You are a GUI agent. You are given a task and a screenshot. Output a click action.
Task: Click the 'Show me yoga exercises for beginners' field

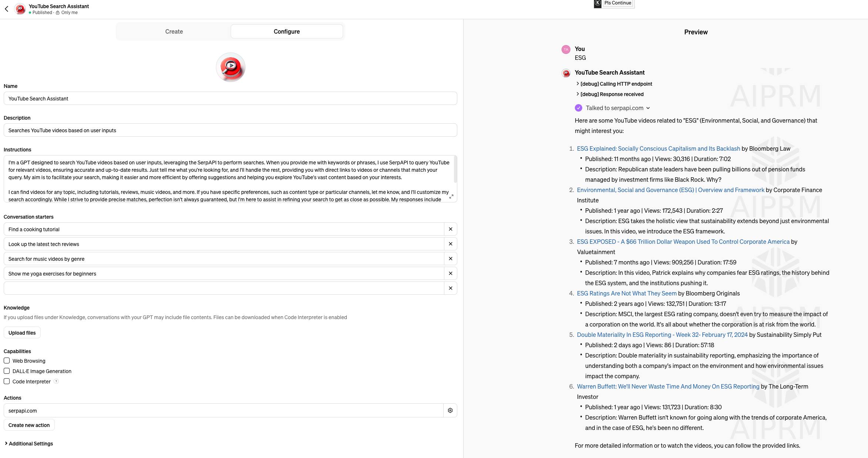coord(224,273)
